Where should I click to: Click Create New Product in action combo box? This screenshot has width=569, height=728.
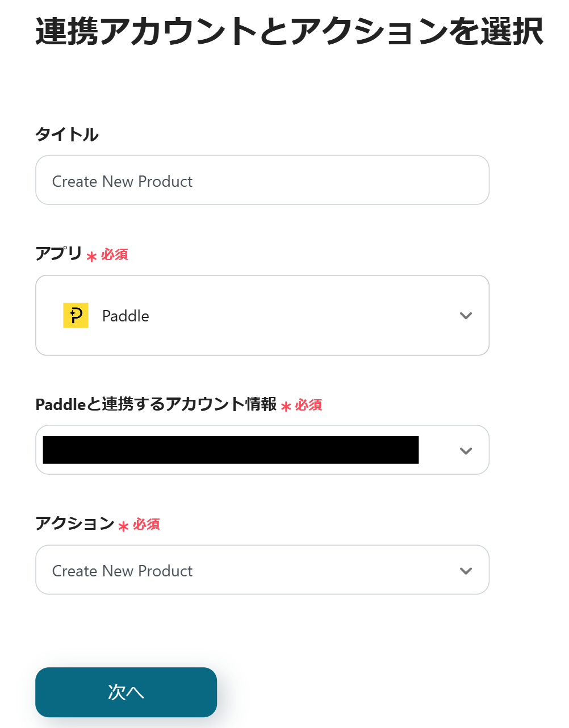tap(123, 571)
